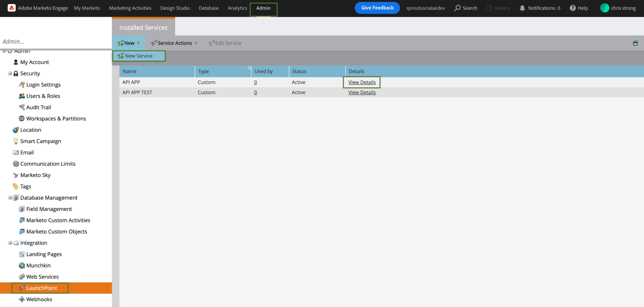644x307 pixels.
Task: Collapse the Security tree node
Action: [x=10, y=73]
